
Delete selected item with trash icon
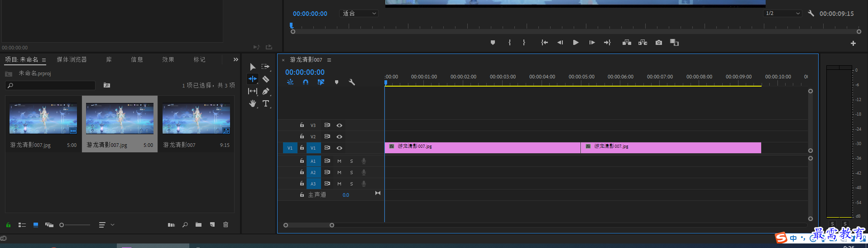coord(225,224)
